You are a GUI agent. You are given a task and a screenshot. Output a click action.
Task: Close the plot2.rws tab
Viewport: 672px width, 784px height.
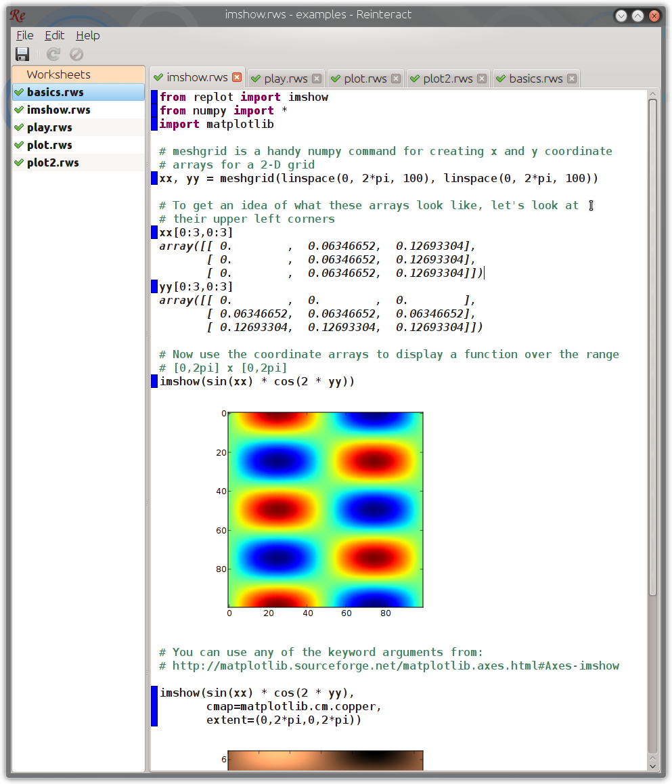(482, 79)
